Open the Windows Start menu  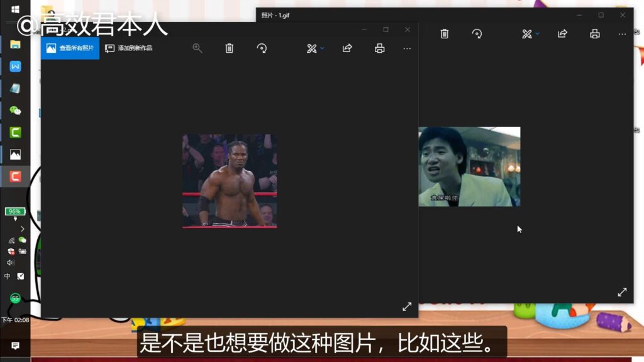(x=15, y=9)
